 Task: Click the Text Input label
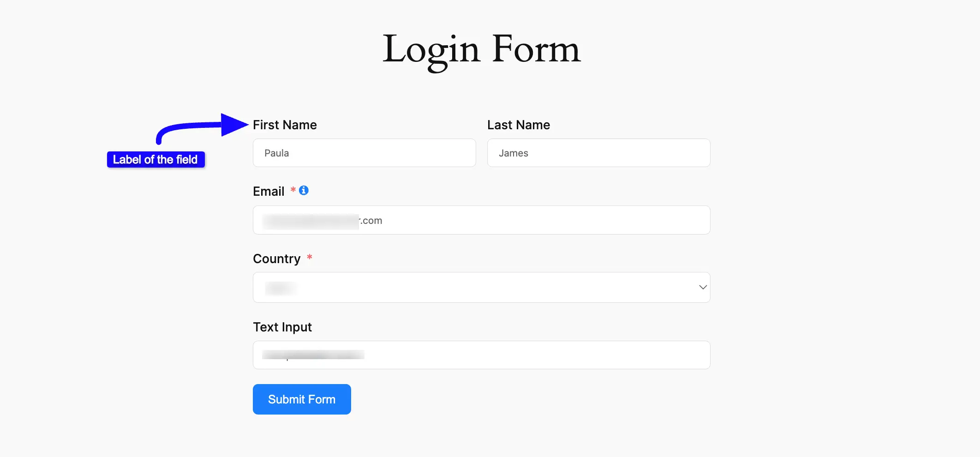(282, 327)
